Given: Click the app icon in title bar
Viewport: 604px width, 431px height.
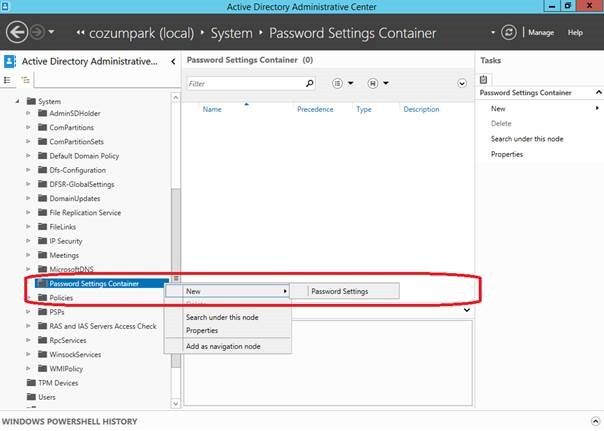Looking at the screenshot, I should pos(5,6).
